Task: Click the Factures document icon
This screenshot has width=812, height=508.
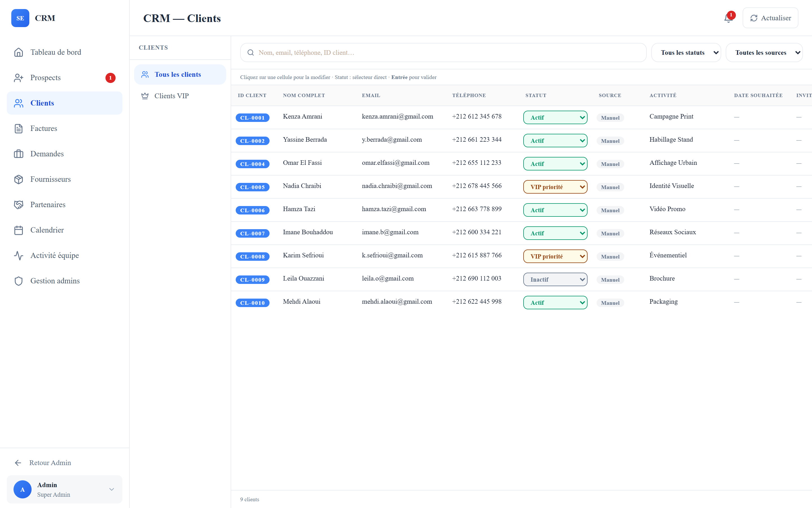Action: coord(19,129)
